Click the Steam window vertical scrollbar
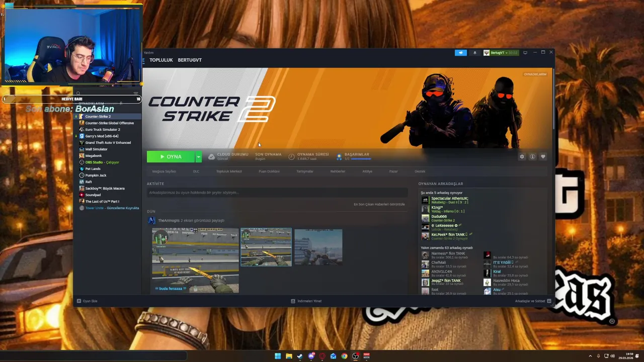 (552, 98)
